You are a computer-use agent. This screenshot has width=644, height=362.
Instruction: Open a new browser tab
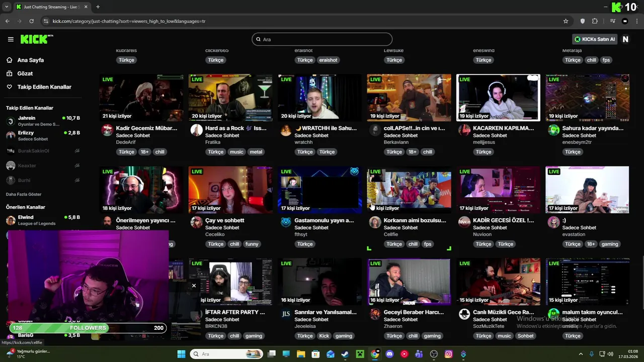(98, 7)
